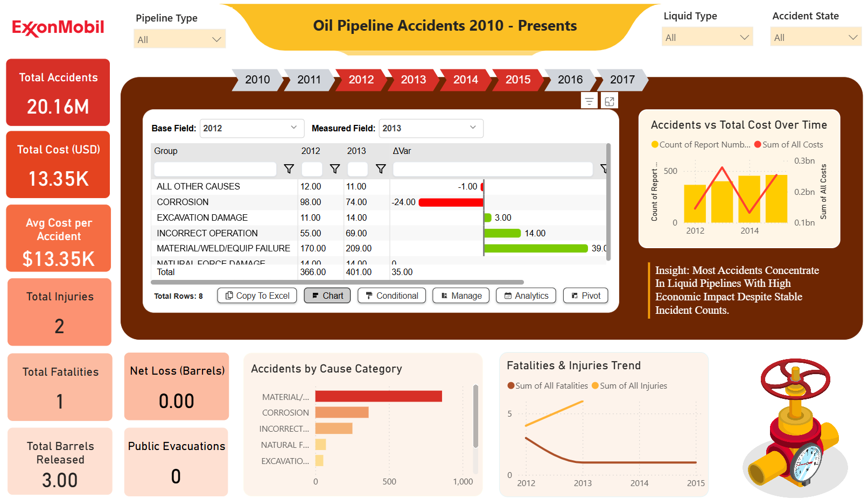The image size is (868, 499).
Task: Open the Pipeline Type dropdown
Action: coord(179,39)
